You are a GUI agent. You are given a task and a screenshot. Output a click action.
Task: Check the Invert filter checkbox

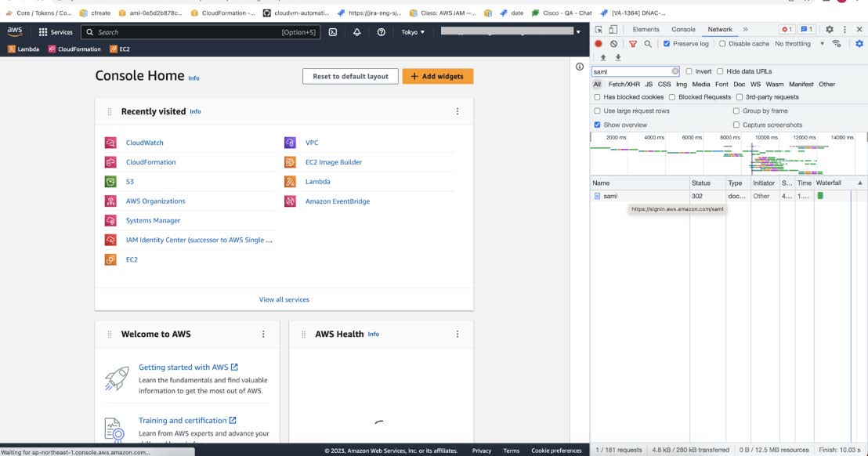[689, 71]
